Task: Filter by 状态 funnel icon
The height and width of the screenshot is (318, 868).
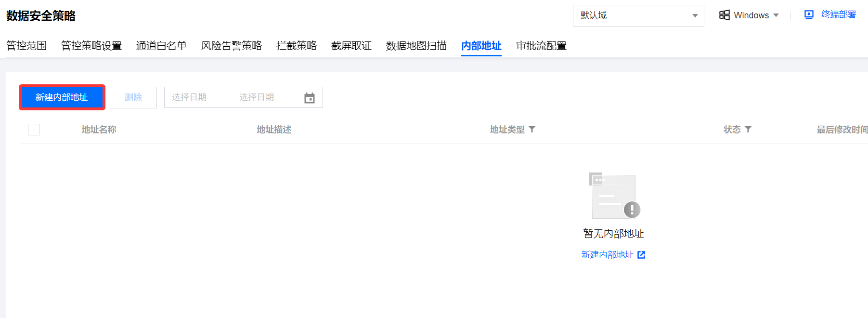Action: pos(748,130)
